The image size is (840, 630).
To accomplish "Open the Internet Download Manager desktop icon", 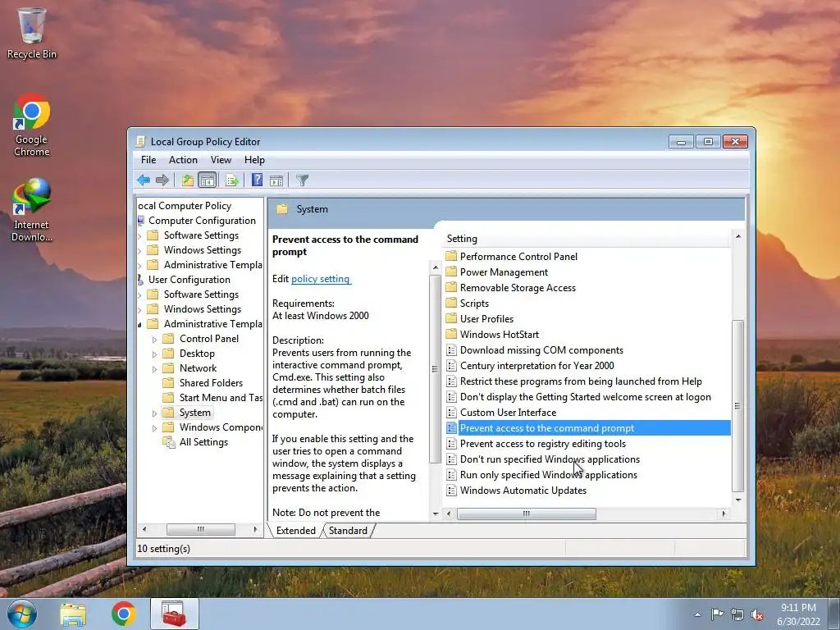I will coord(32,210).
